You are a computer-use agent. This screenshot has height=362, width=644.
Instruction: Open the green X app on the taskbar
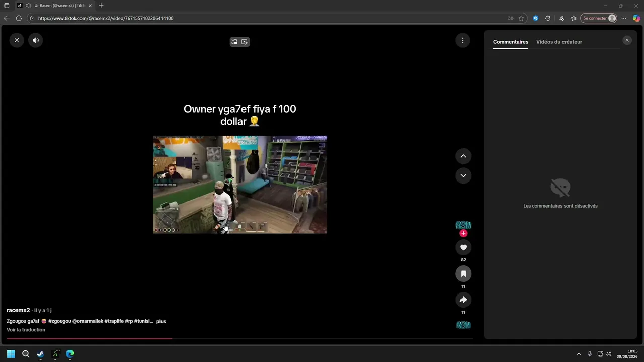(55, 354)
